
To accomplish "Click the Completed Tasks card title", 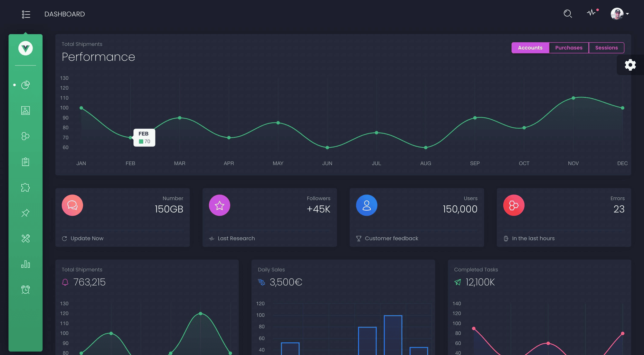I will pyautogui.click(x=476, y=270).
